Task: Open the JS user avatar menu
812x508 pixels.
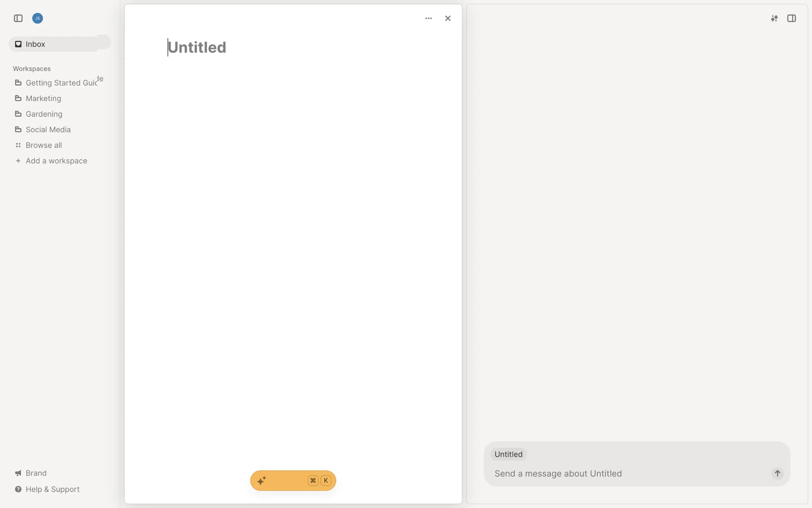Action: (x=38, y=18)
